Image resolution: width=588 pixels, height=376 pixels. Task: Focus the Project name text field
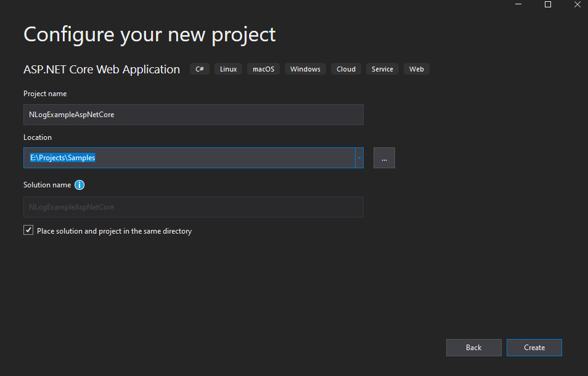coord(193,115)
